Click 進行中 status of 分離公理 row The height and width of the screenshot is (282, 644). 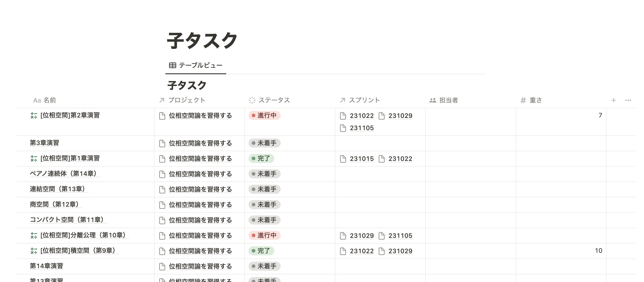(264, 235)
